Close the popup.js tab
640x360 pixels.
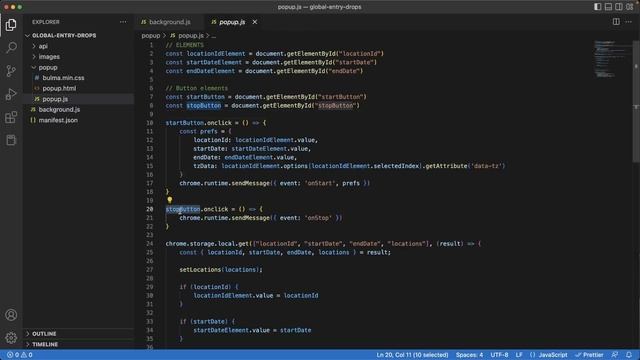click(255, 22)
